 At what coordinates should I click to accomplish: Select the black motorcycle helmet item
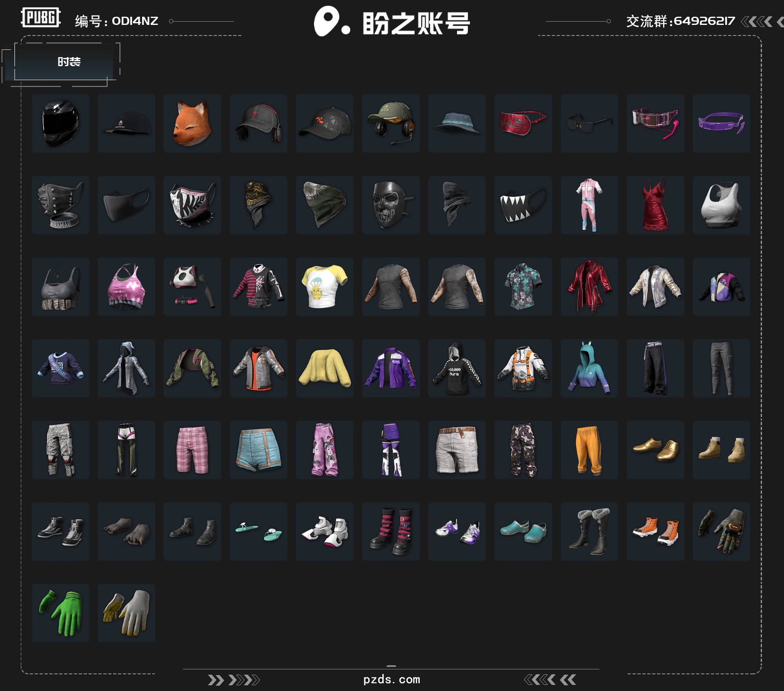point(60,123)
